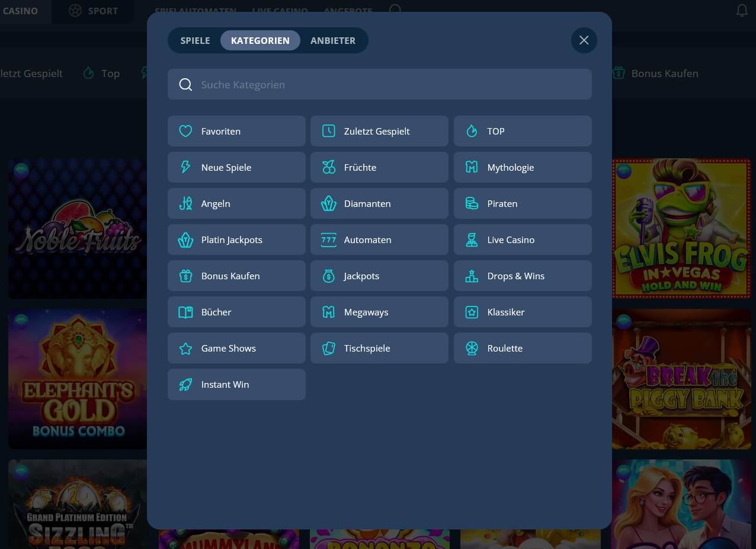This screenshot has height=549, width=756.
Task: Click the Suche Kategorien search field
Action: click(379, 84)
